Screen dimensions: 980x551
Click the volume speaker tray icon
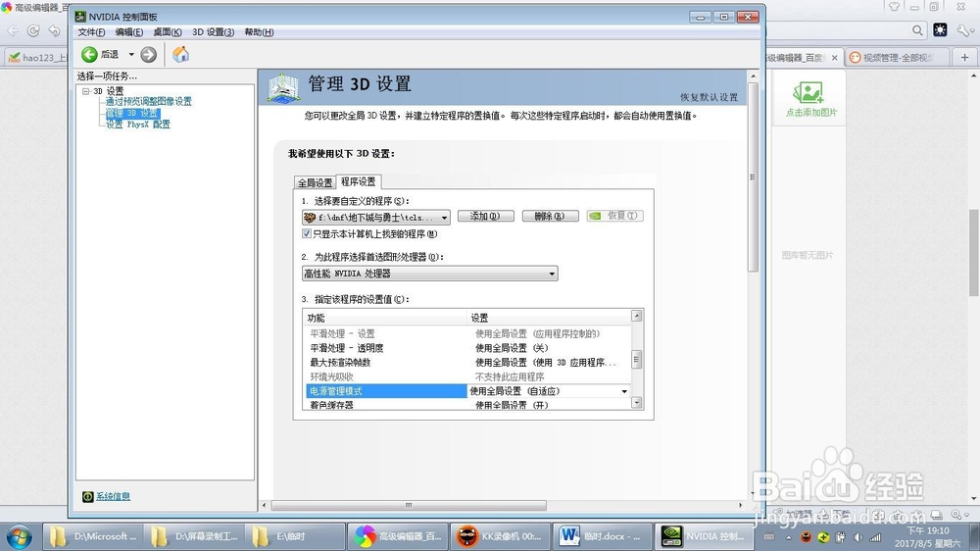coord(858,537)
